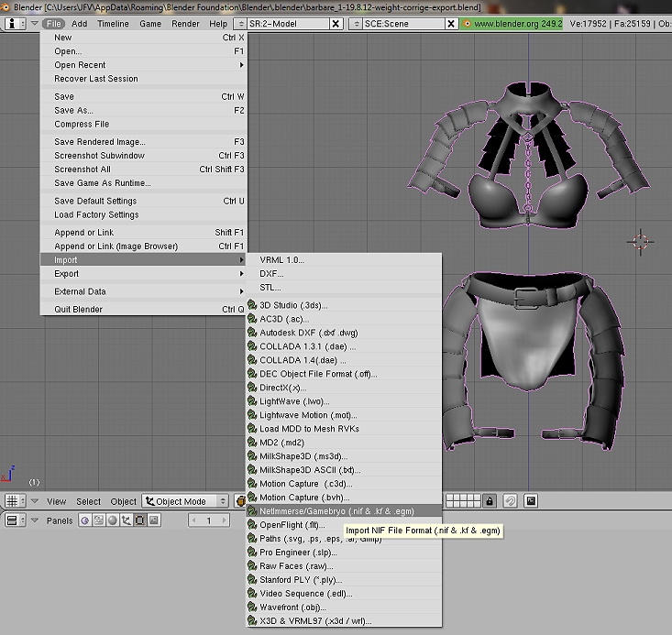Select the Object context axes icon

pos(126,520)
